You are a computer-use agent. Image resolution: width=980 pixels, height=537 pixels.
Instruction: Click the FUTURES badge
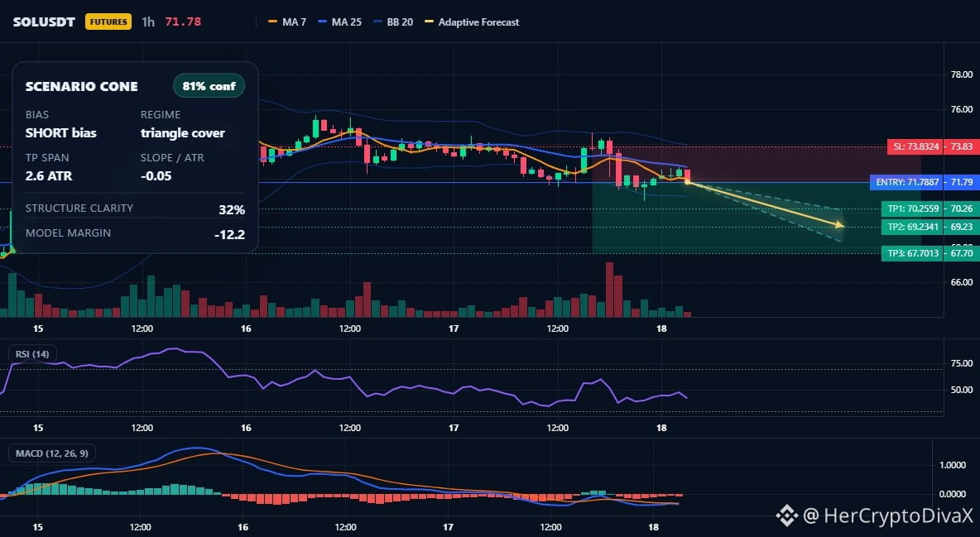point(108,22)
